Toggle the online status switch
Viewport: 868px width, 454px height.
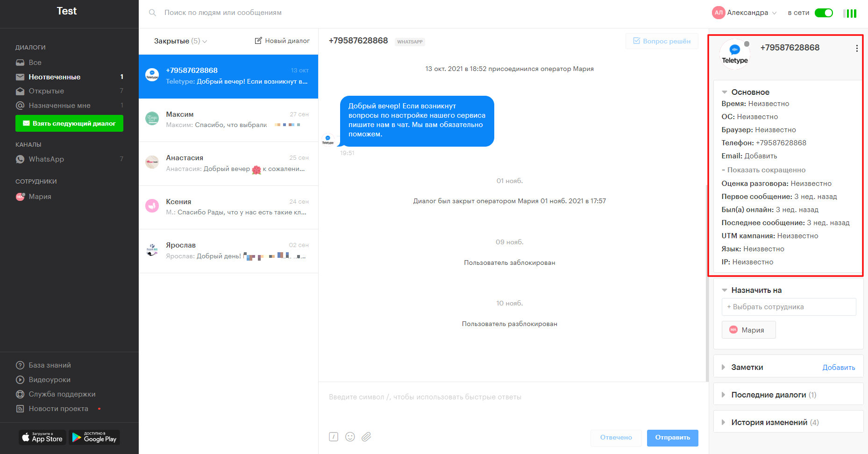824,13
